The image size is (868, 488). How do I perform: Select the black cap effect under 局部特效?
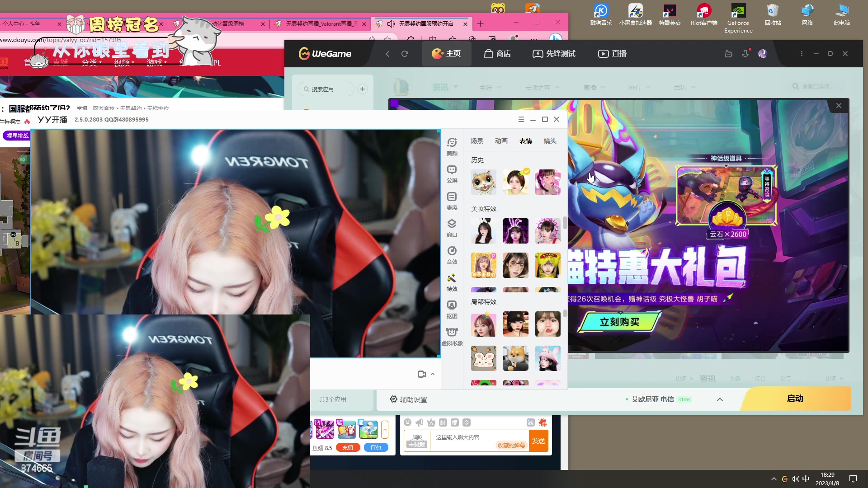click(516, 324)
